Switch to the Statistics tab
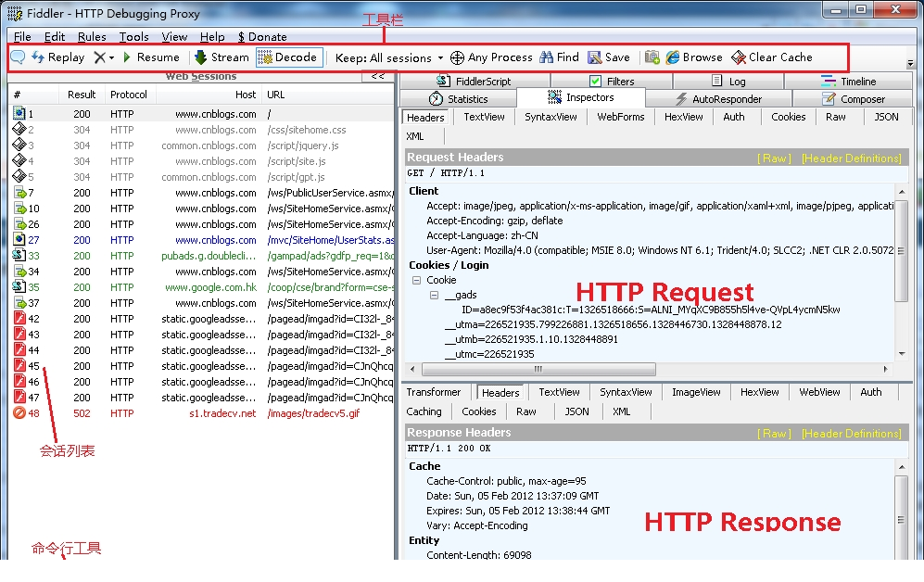The height and width of the screenshot is (582, 924). coord(459,99)
